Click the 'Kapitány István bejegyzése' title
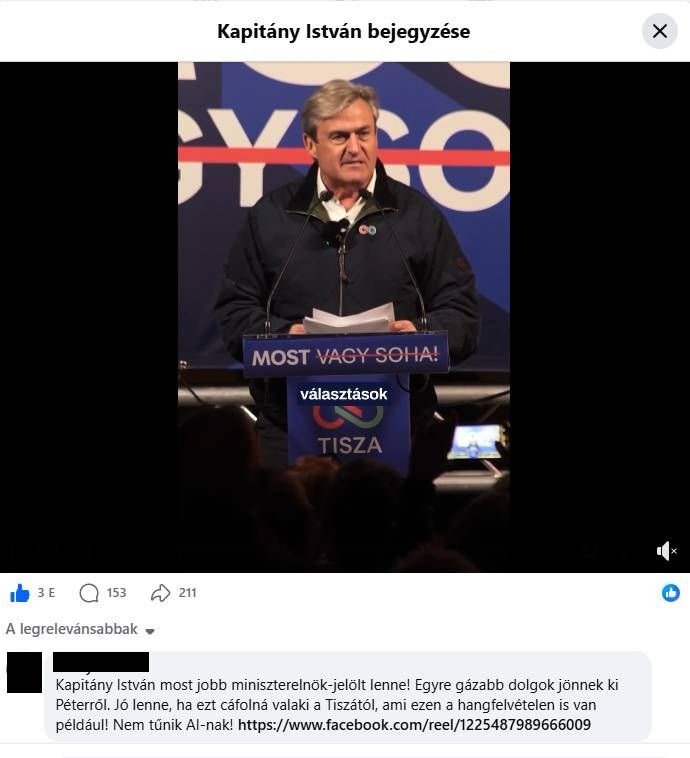The image size is (690, 758). tap(344, 31)
